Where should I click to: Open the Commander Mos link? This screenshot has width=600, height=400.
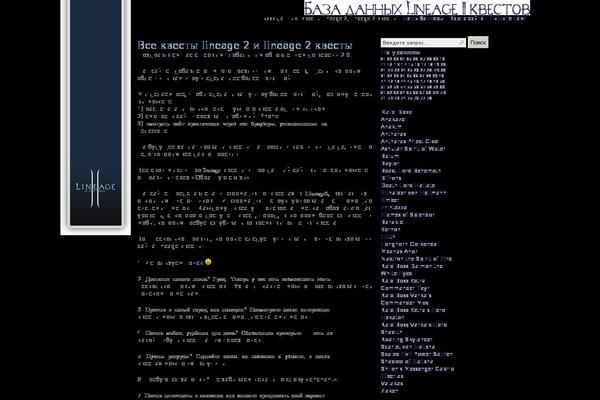tap(404, 303)
